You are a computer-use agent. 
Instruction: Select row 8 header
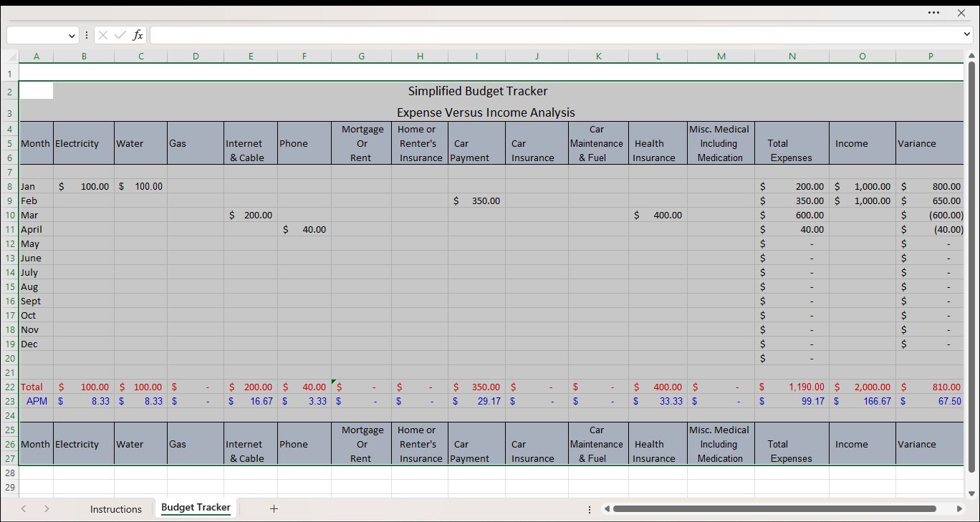coord(9,186)
